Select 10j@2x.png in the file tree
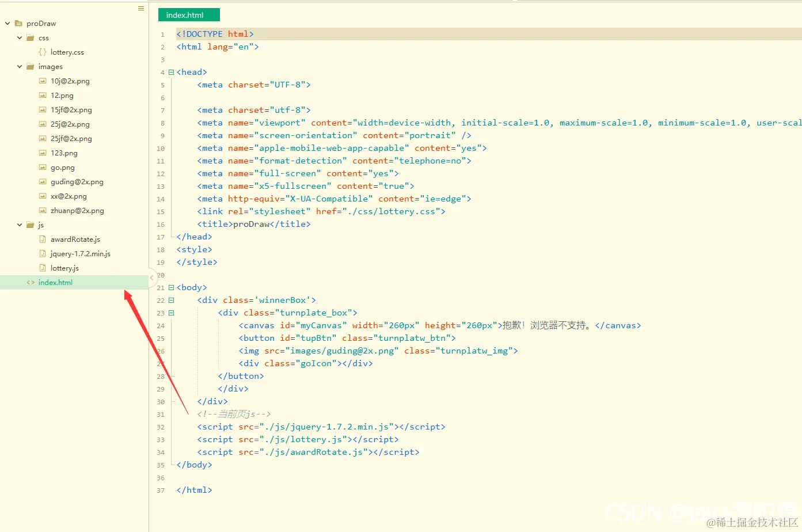This screenshot has width=802, height=532. click(70, 81)
